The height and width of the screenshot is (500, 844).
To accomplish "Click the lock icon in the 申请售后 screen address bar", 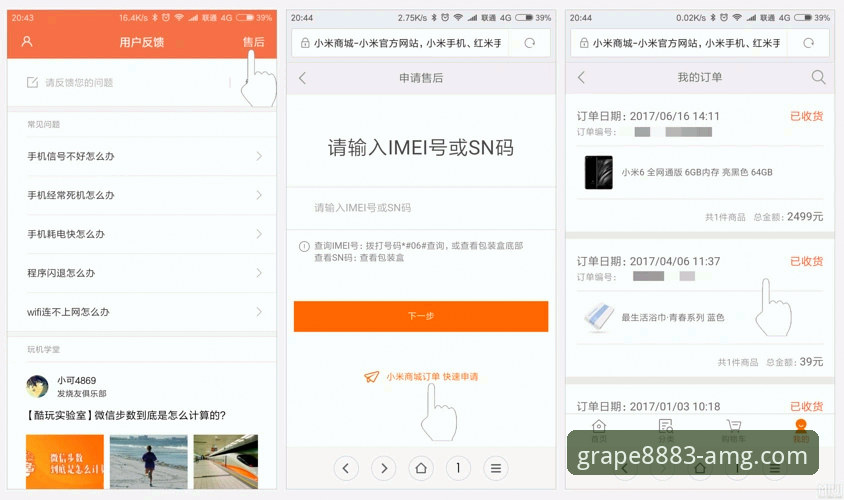I will [305, 43].
